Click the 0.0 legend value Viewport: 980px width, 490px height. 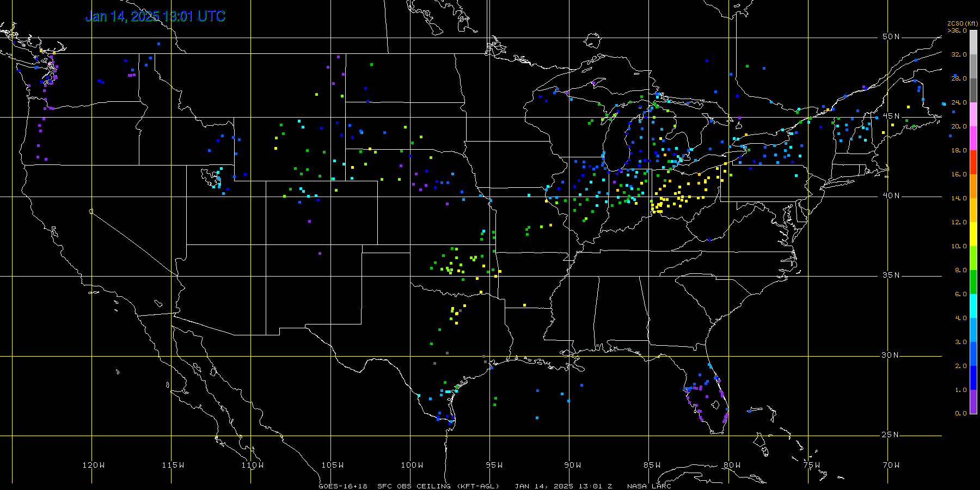coord(961,413)
